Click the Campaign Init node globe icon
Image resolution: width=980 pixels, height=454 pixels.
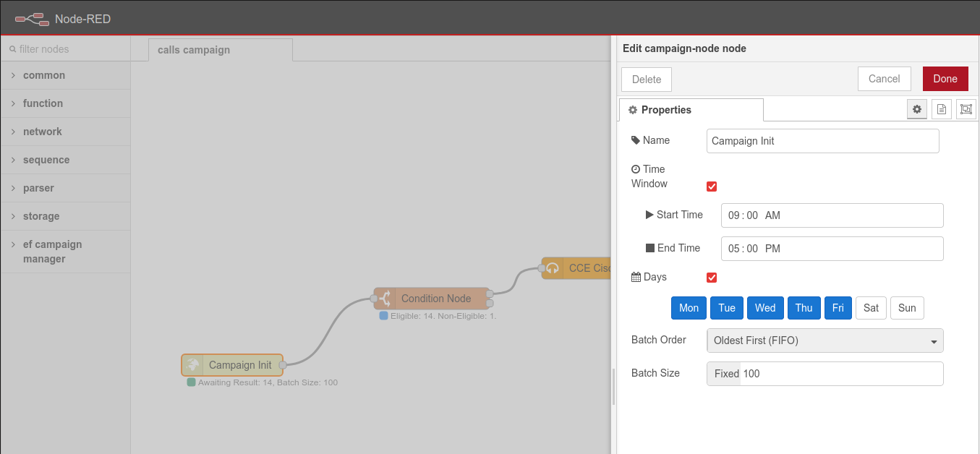(x=192, y=365)
